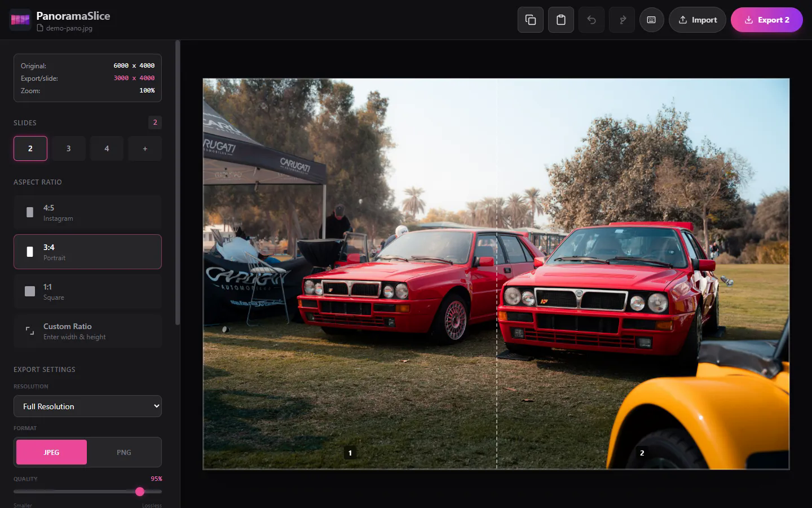This screenshot has height=508, width=812.
Task: Open the keyboard shortcuts icon
Action: coord(651,20)
